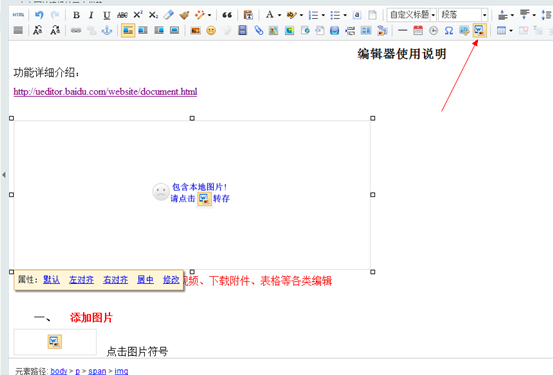553x375 pixels.
Task: Click the Word image transfer icon in toolbar
Action: [x=480, y=30]
